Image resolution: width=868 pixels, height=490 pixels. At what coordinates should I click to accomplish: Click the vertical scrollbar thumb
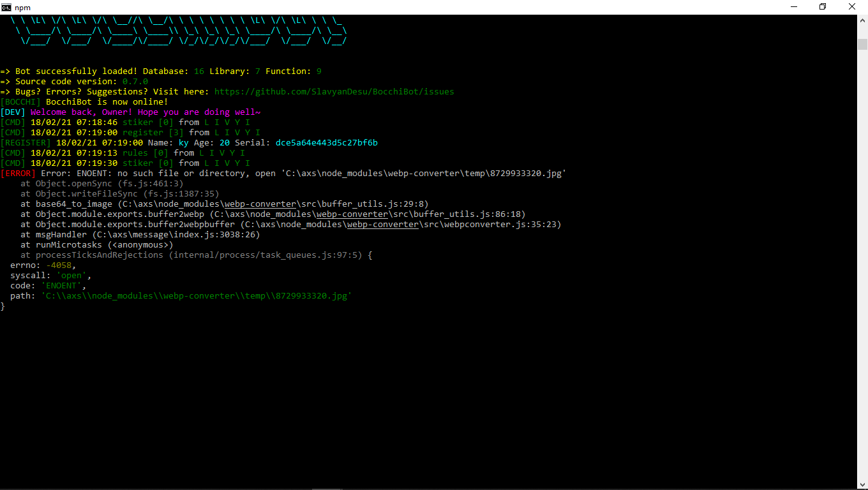862,44
